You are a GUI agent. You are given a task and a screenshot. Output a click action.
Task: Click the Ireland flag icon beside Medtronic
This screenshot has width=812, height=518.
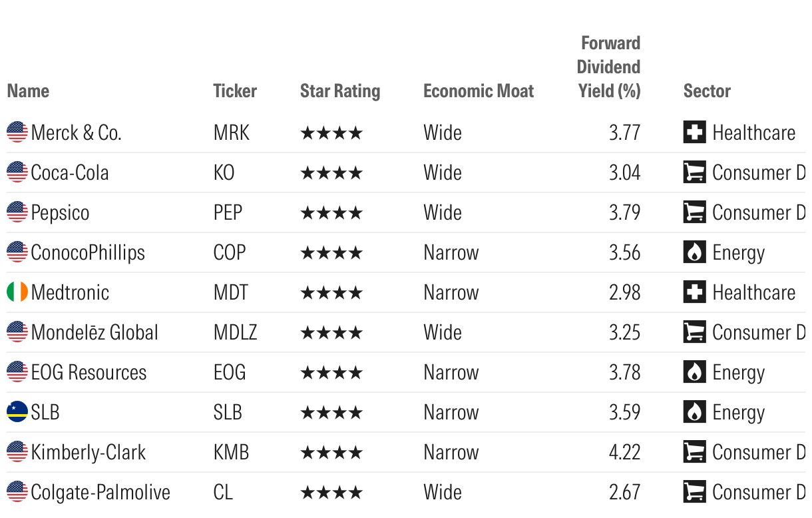17,292
